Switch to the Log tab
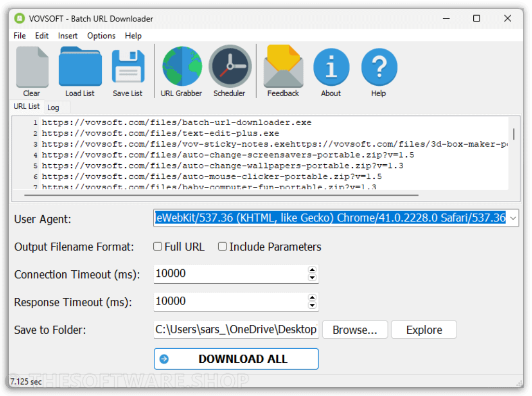This screenshot has height=396, width=532. [53, 108]
